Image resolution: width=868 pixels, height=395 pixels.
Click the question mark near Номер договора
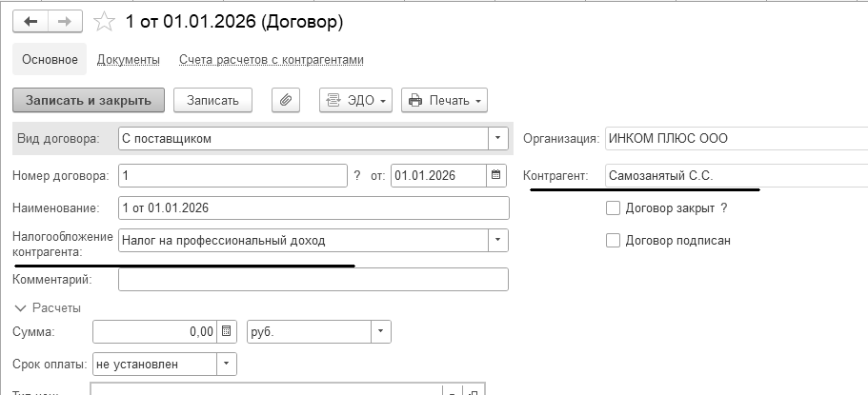pyautogui.click(x=357, y=175)
